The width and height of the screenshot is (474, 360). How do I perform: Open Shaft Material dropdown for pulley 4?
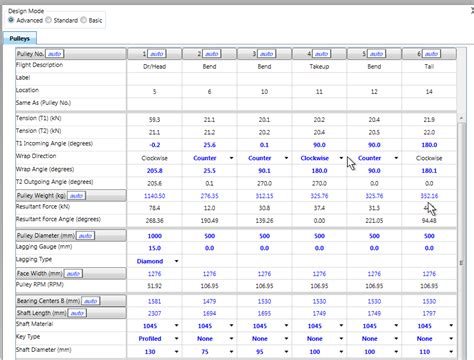pos(341,325)
